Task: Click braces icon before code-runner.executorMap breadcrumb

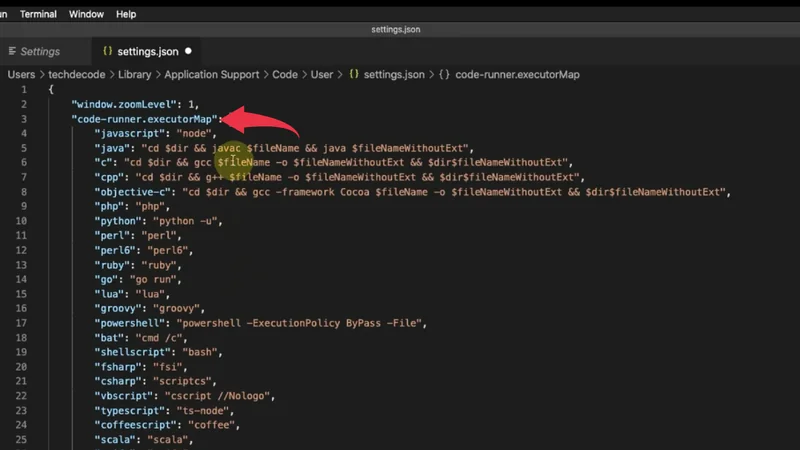Action: pyautogui.click(x=444, y=75)
